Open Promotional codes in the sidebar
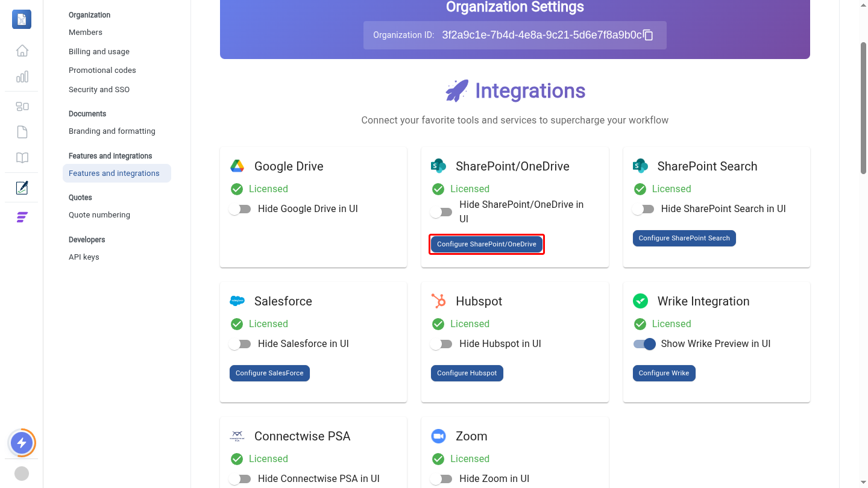 pos(102,70)
